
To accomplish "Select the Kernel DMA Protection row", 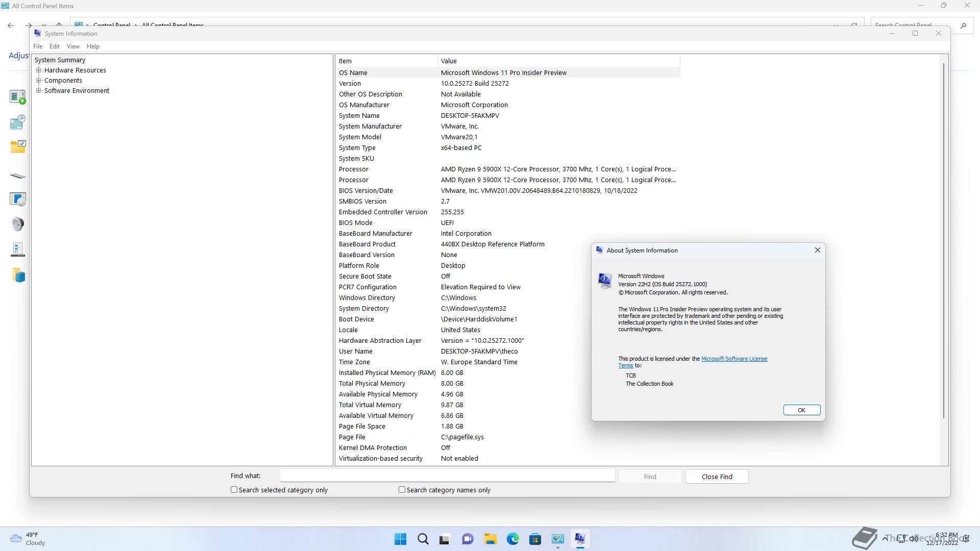I will point(508,447).
